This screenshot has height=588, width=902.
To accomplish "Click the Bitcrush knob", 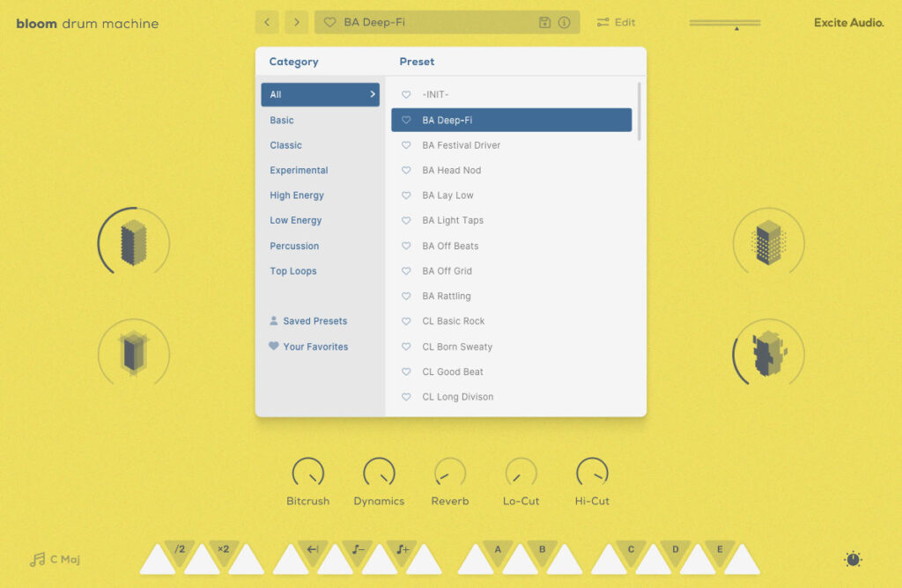I will click(x=308, y=473).
